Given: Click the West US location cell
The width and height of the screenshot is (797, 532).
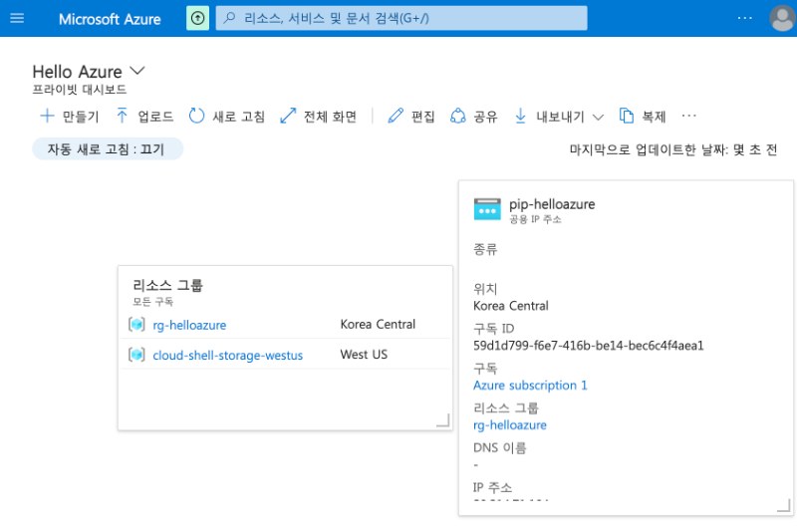Looking at the screenshot, I should [364, 354].
